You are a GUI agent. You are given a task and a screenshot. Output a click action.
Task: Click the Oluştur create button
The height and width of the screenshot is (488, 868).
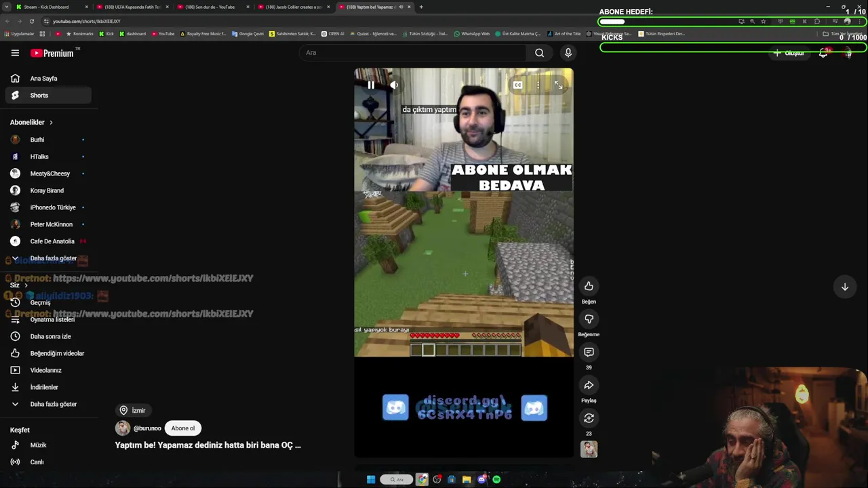(x=789, y=53)
